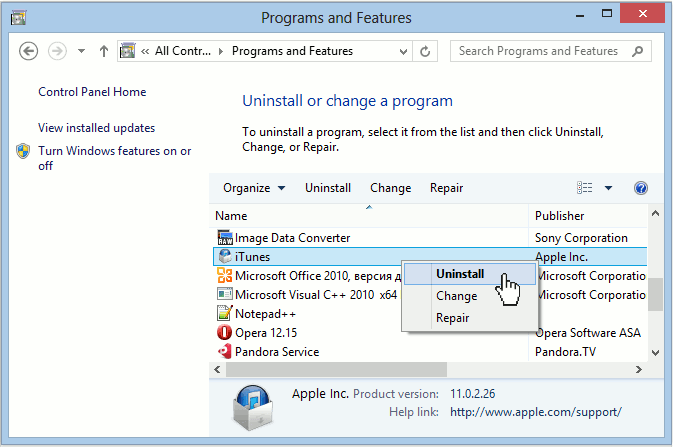
Task: Click Uninstall in the toolbar
Action: (x=328, y=188)
